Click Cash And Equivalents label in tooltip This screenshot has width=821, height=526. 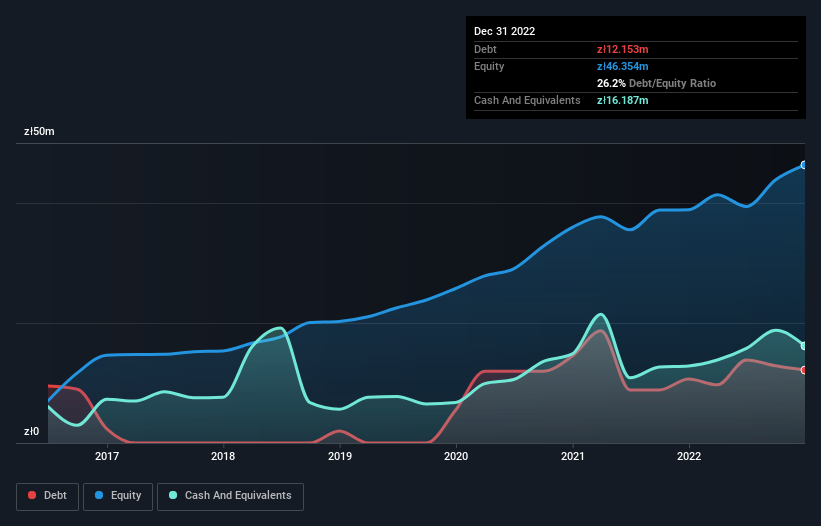click(x=527, y=100)
